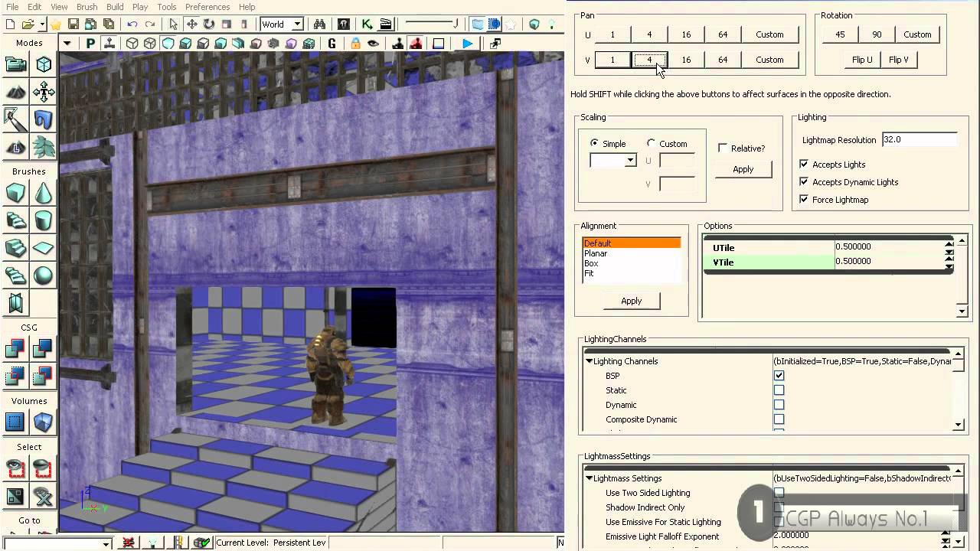Click Show Selected Only eye icon
This screenshot has height=551, width=980.
point(15,468)
